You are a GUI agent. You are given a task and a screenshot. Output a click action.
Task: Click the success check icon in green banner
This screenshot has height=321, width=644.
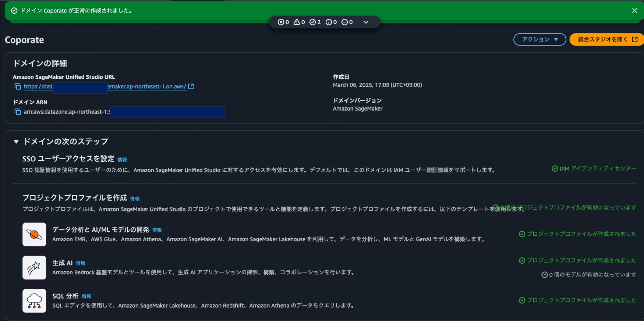[x=14, y=11]
